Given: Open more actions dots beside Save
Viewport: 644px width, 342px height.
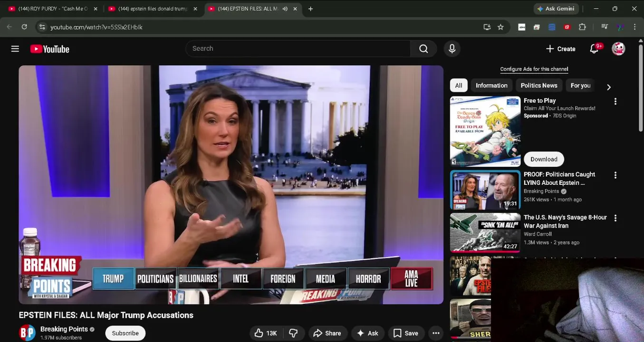Looking at the screenshot, I should [x=436, y=333].
